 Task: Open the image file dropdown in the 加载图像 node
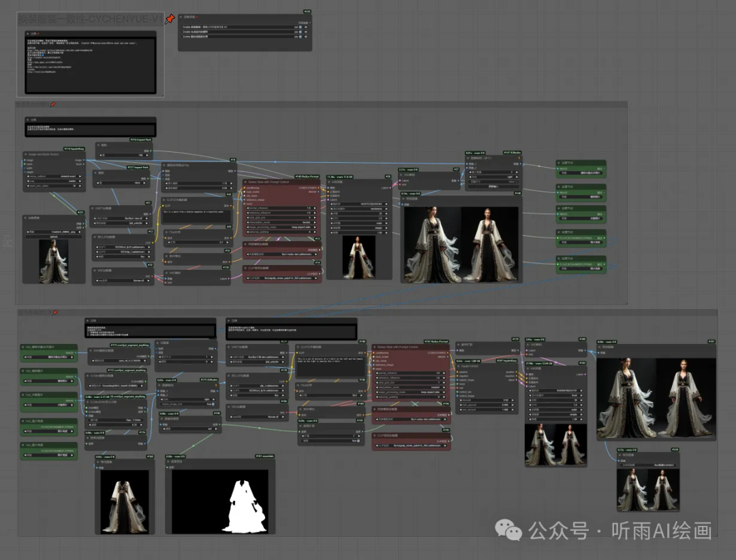54,232
